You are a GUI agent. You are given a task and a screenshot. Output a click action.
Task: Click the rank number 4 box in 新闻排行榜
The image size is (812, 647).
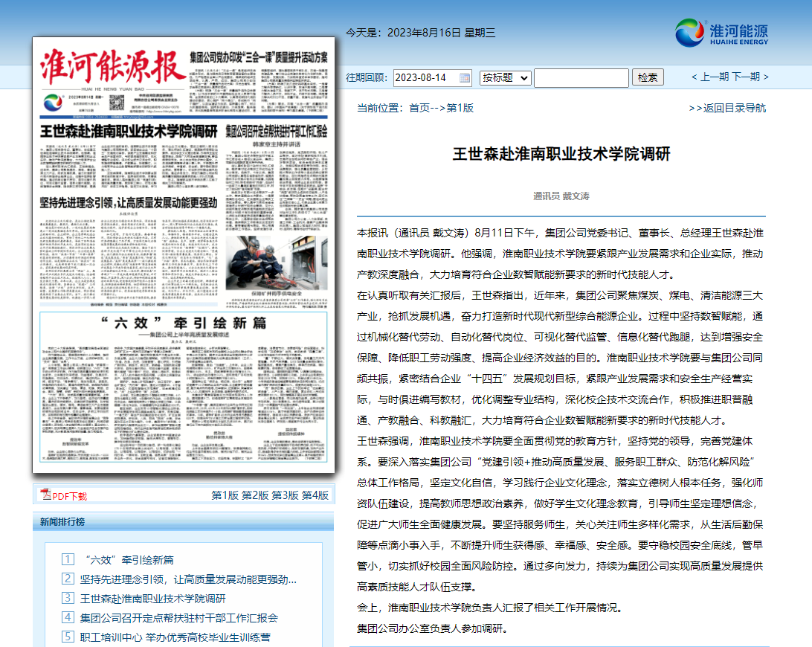click(x=68, y=617)
